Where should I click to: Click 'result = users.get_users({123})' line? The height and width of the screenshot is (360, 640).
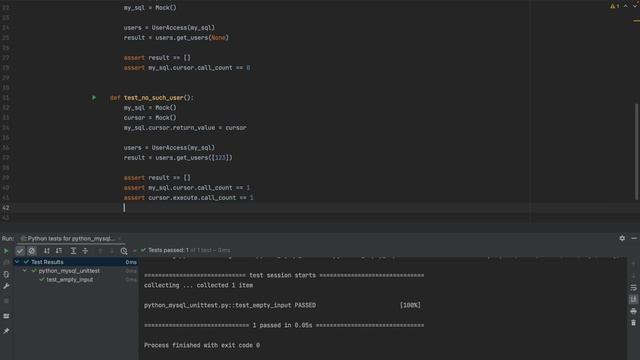(178, 158)
